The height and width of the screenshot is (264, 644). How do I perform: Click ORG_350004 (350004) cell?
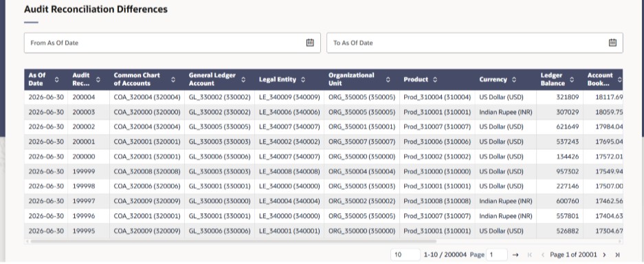tap(362, 171)
